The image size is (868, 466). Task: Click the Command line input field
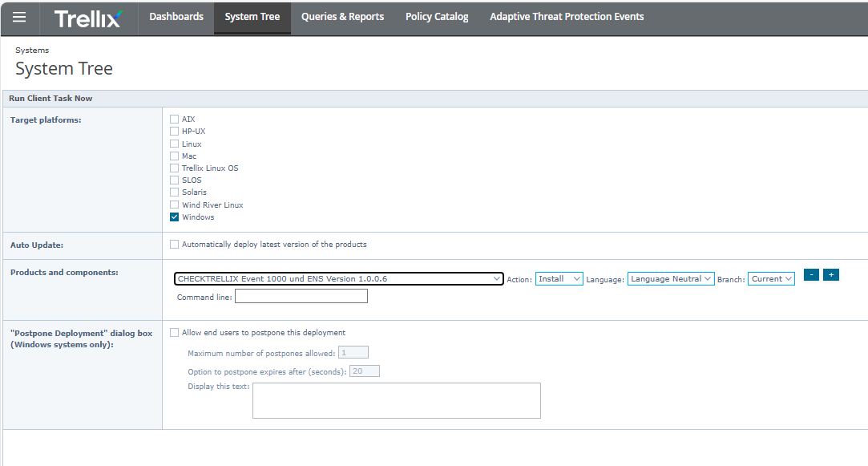301,297
